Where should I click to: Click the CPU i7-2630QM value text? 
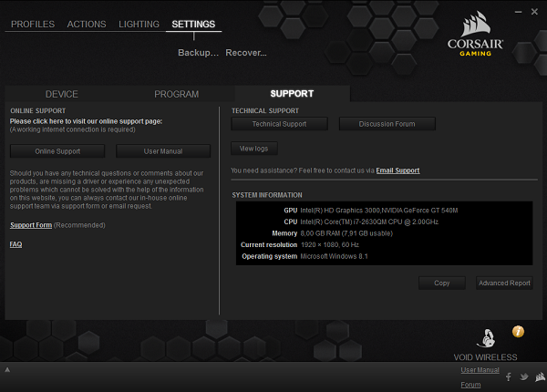pyautogui.click(x=369, y=222)
